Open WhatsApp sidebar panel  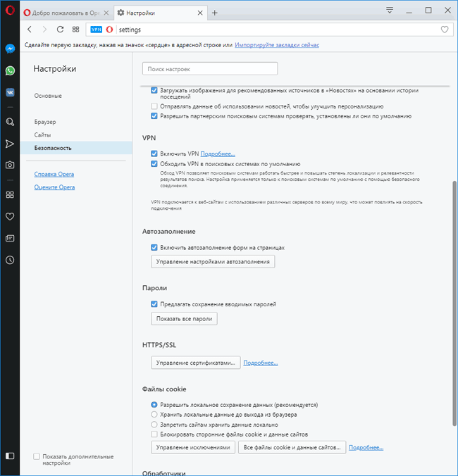click(10, 70)
